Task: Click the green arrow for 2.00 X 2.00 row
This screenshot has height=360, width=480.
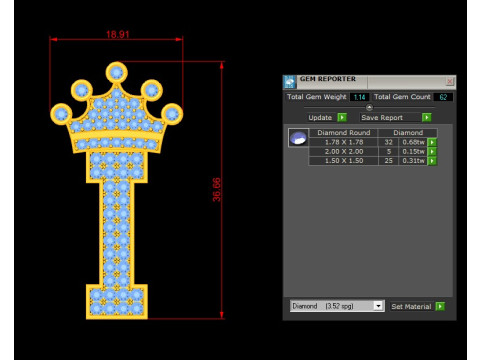Action: (432, 152)
